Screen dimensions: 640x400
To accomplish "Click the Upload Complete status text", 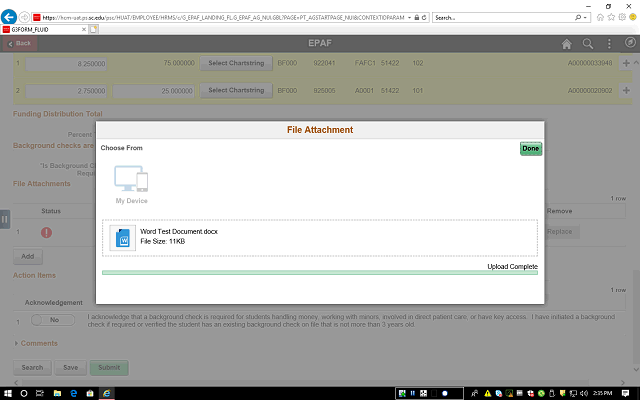I will coord(512,267).
